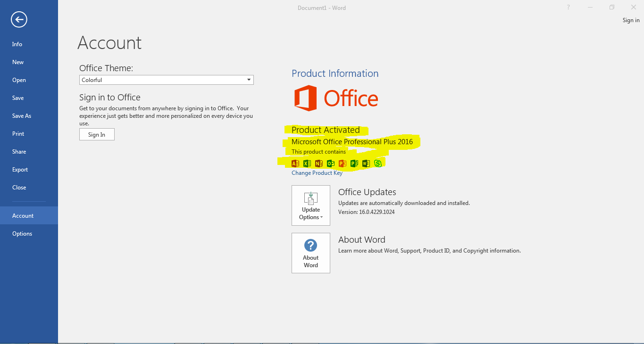The width and height of the screenshot is (644, 344).
Task: Open the Office Theme dropdown
Action: point(167,80)
